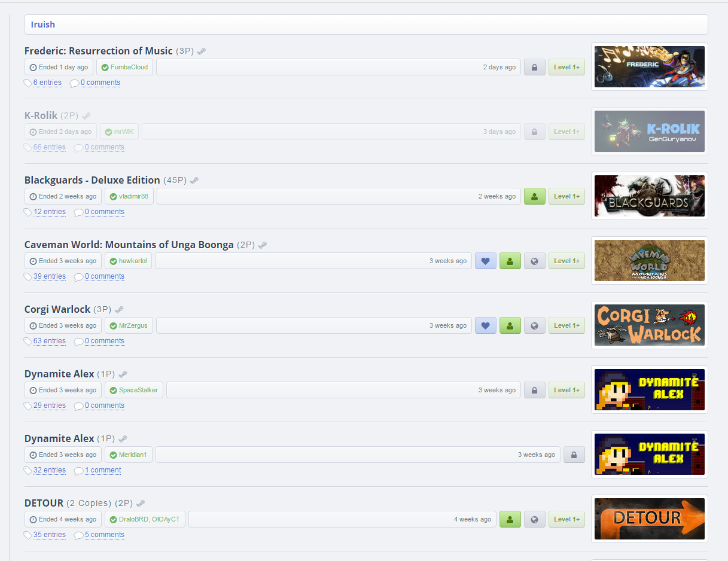Click Level 1+ badge on Blackguards row

[566, 196]
